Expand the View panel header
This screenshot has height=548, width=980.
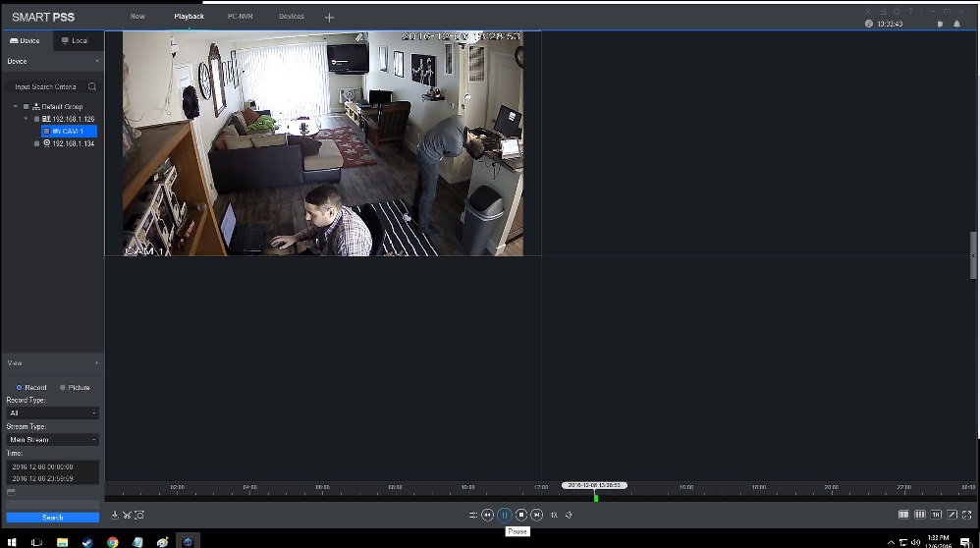52,363
